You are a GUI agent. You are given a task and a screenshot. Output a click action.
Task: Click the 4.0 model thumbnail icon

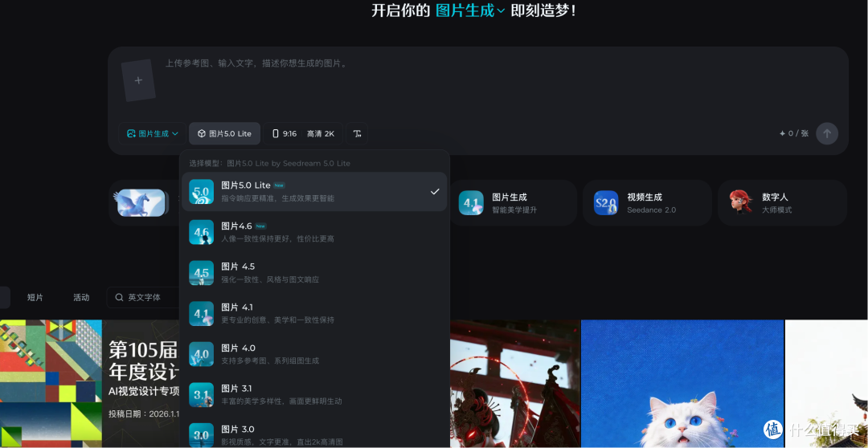[x=202, y=354]
